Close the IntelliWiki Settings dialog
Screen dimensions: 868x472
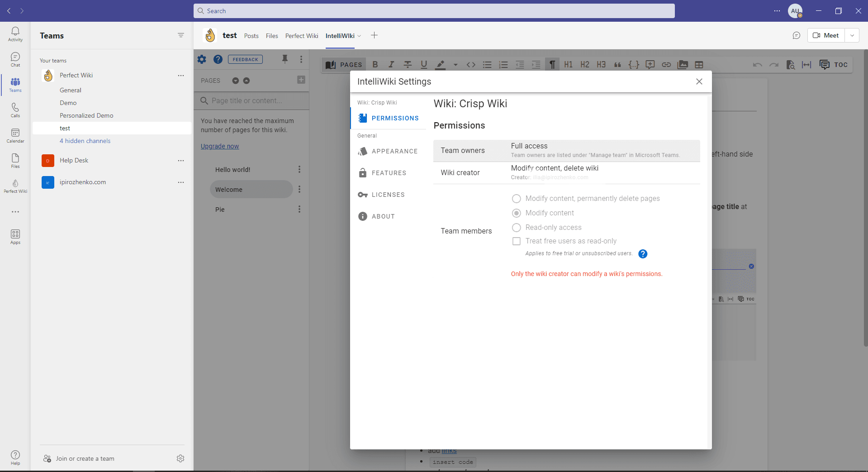pos(699,81)
